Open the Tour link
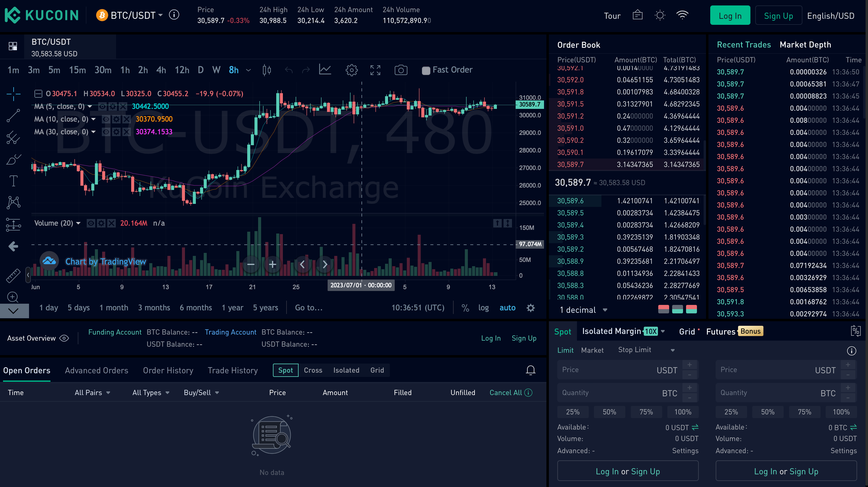Image resolution: width=868 pixels, height=487 pixels. (x=612, y=16)
